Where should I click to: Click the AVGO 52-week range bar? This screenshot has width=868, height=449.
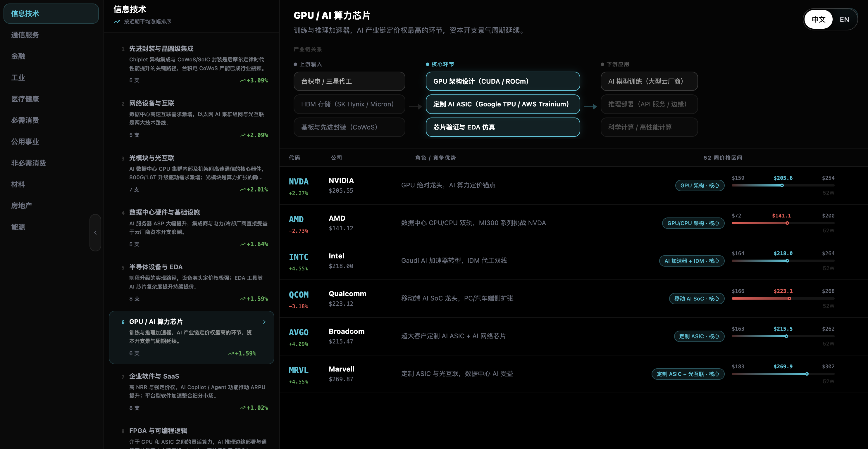[x=783, y=336]
